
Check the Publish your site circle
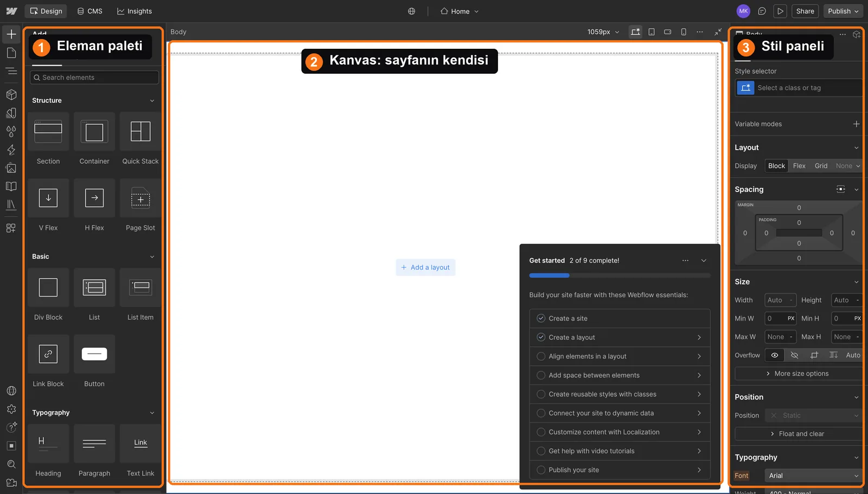tap(541, 470)
